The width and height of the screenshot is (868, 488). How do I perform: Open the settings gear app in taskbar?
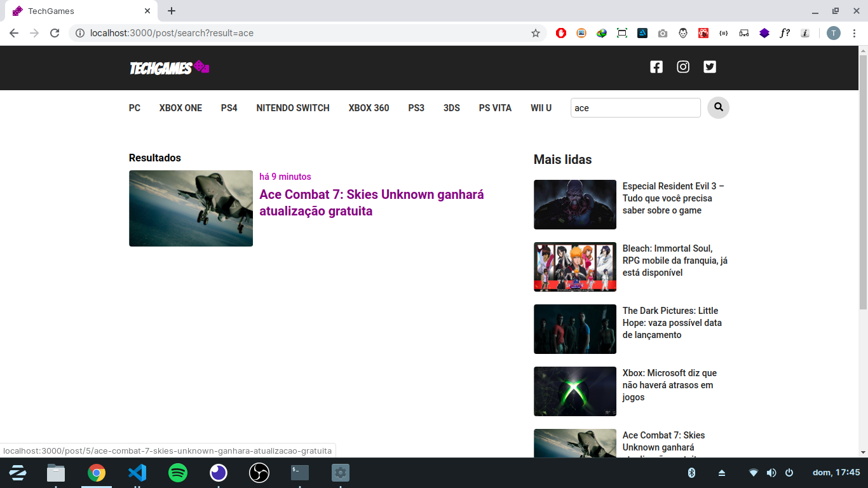(x=341, y=473)
